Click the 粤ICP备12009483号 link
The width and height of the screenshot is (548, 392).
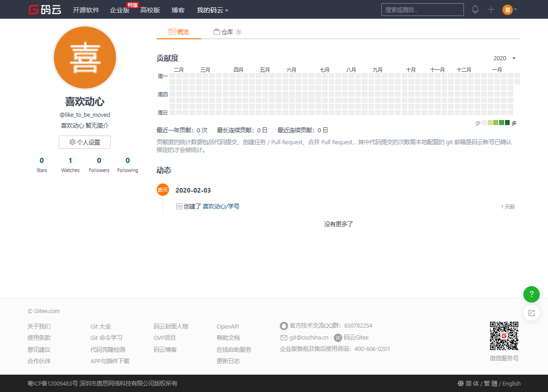click(x=53, y=383)
